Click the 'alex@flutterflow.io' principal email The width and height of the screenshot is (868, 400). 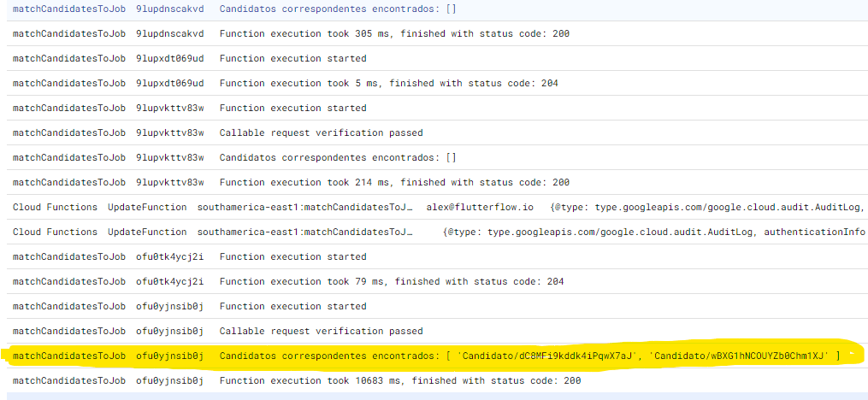click(480, 208)
